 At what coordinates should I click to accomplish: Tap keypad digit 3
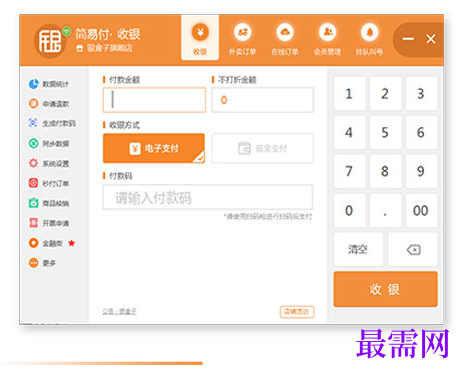tap(421, 94)
